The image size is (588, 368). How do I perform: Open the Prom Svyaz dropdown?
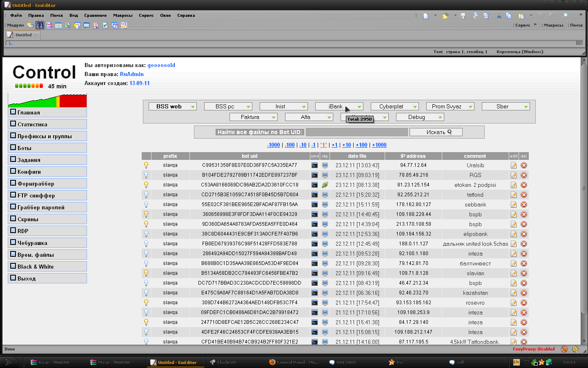click(x=450, y=106)
